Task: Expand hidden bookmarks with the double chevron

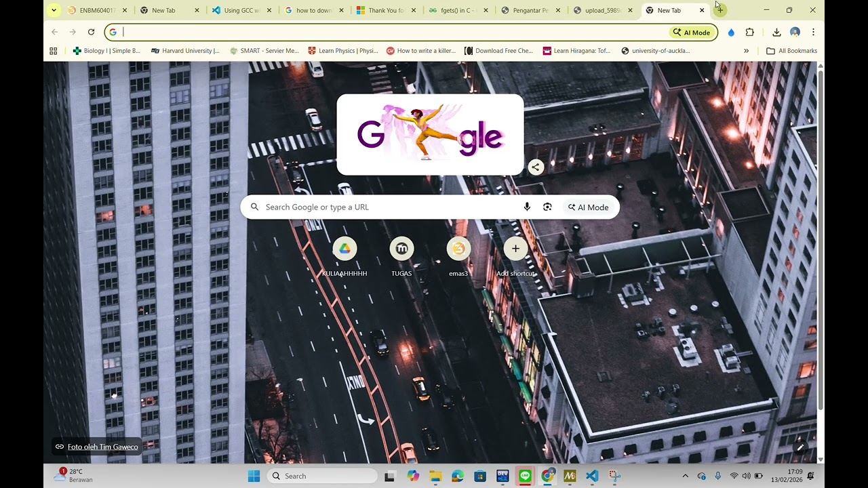Action: click(x=746, y=51)
